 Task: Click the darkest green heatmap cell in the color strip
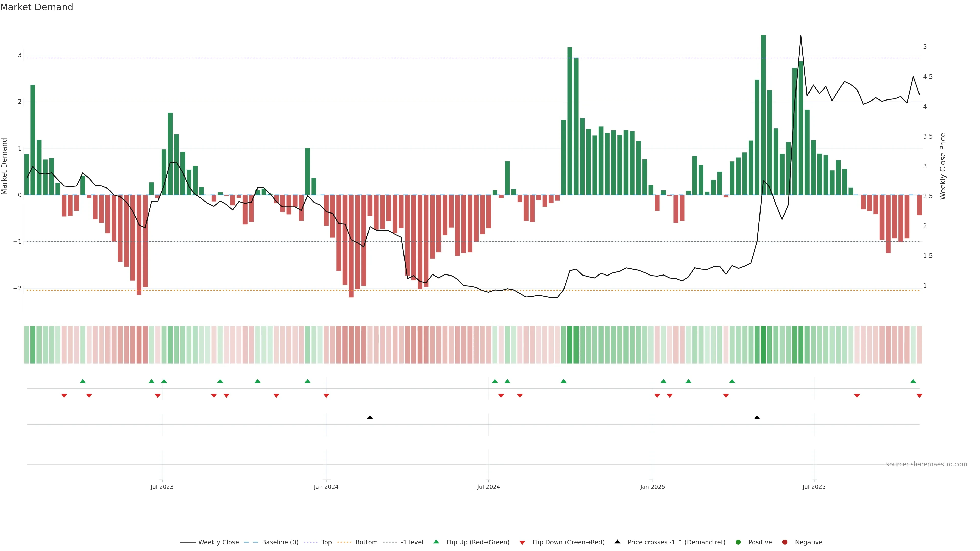(763, 345)
